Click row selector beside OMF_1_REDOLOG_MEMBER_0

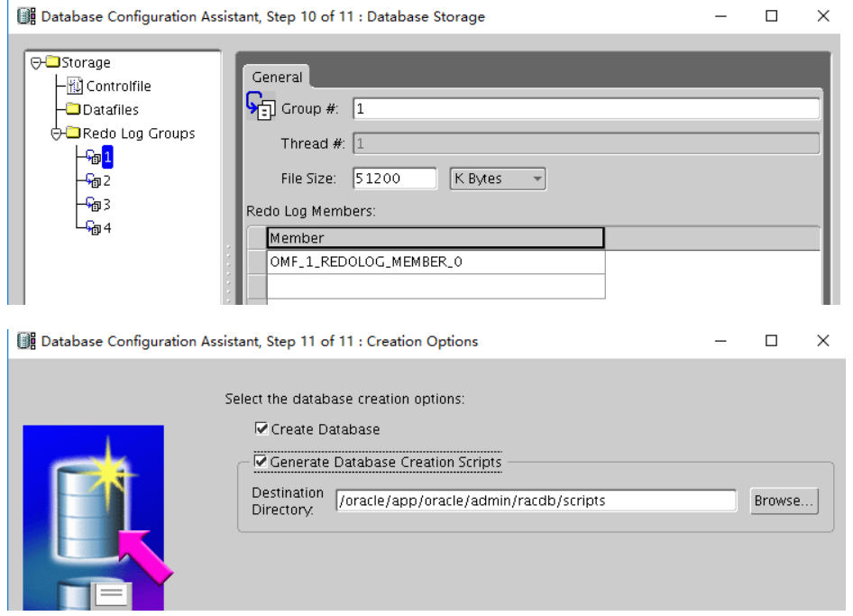pos(257,262)
